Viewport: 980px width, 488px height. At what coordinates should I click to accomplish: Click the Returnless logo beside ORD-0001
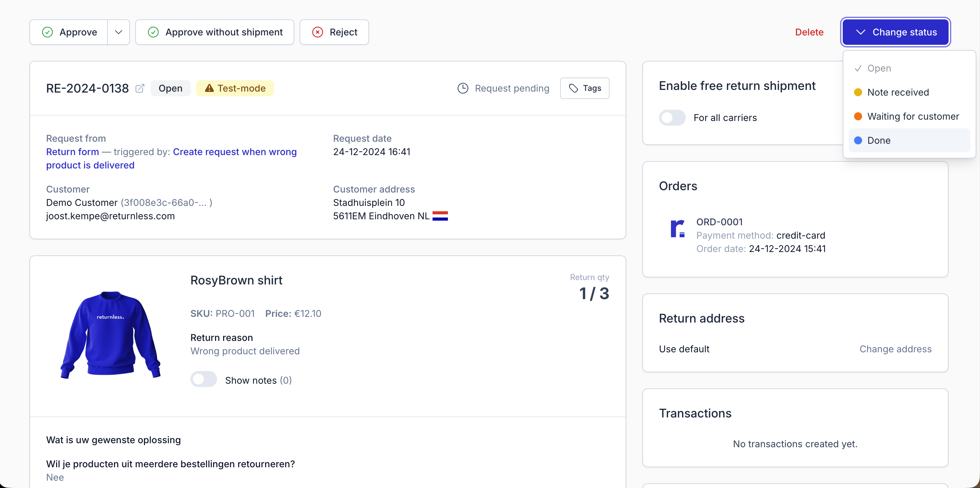tap(677, 229)
